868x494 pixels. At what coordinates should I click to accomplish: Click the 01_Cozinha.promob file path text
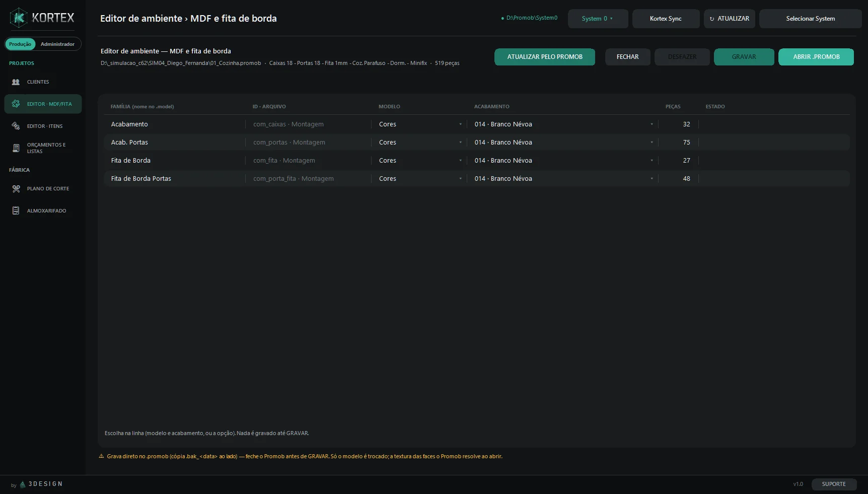tap(181, 63)
